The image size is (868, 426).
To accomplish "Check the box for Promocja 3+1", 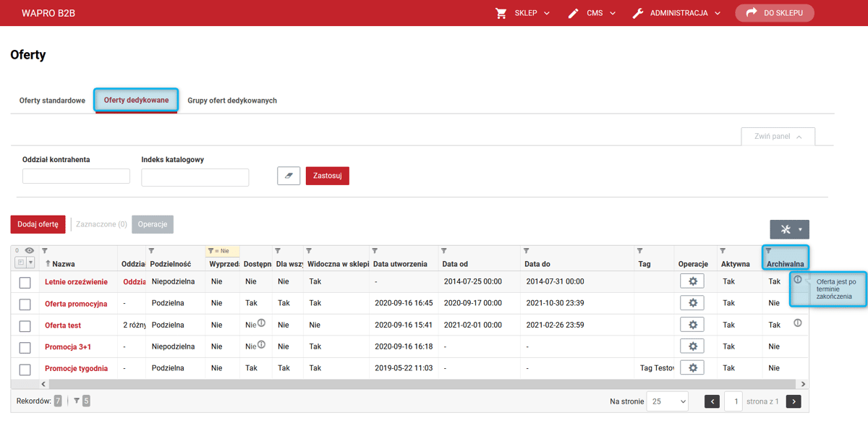I will pos(25,348).
